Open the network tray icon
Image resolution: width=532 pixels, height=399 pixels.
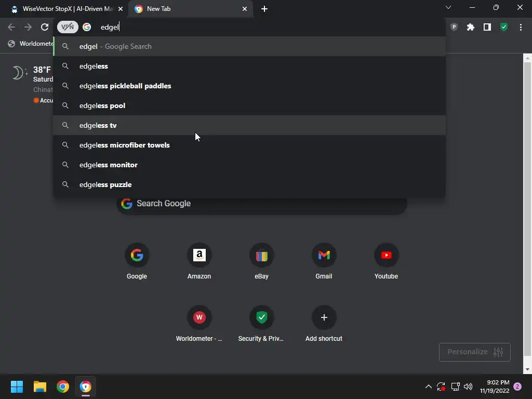coord(455,387)
